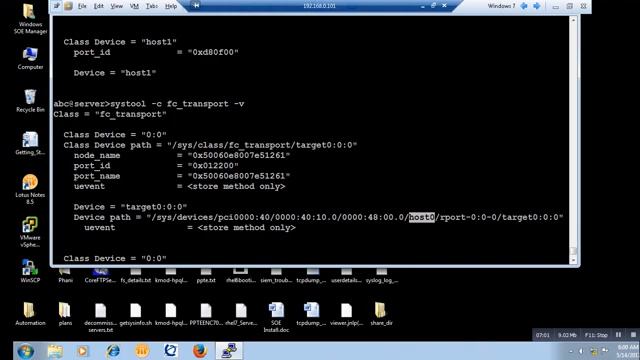Select PPTEENC70... desktop file

(206, 313)
